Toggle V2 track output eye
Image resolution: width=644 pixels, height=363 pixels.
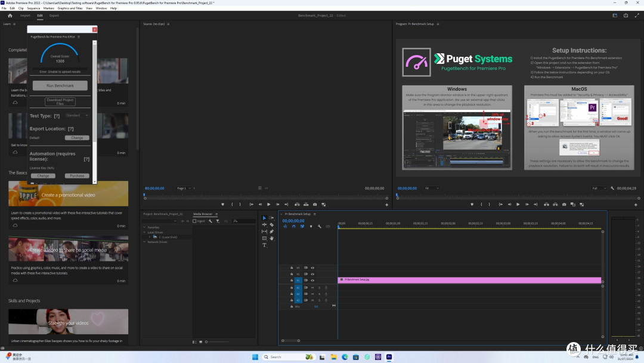point(312,274)
